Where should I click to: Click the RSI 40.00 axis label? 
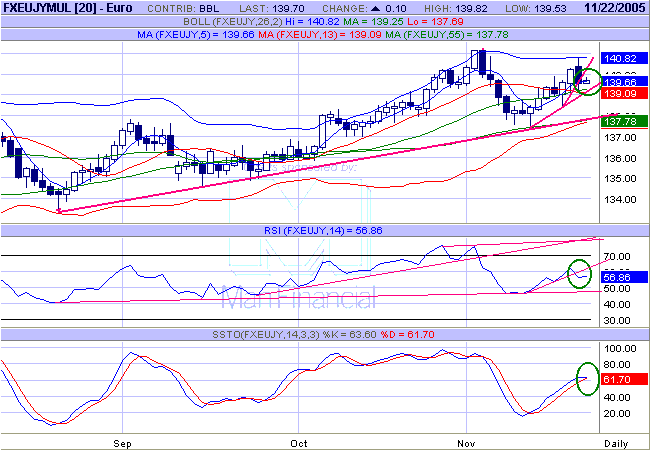point(616,305)
